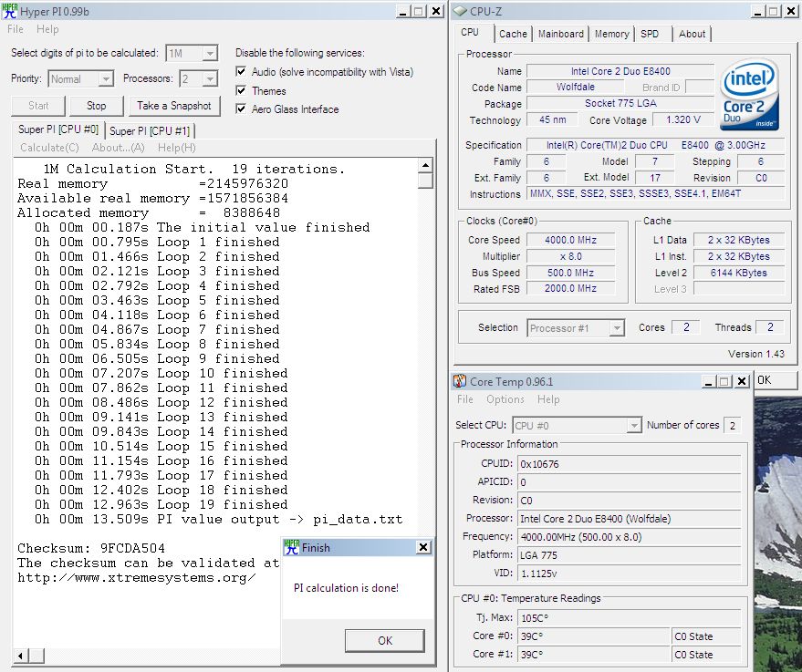Screen dimensions: 802x672
Task: Click the Core Temp title bar icon
Action: [x=460, y=381]
